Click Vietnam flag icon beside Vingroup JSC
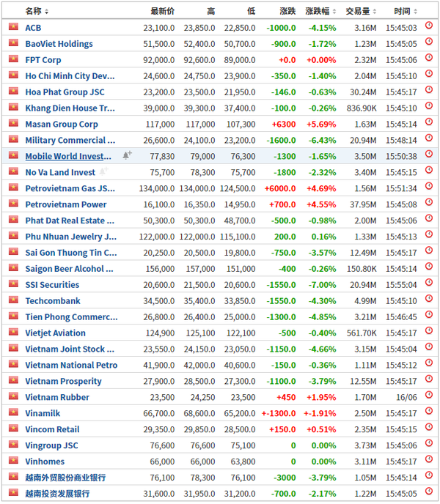Screen dimensions: 440x504 [13, 445]
